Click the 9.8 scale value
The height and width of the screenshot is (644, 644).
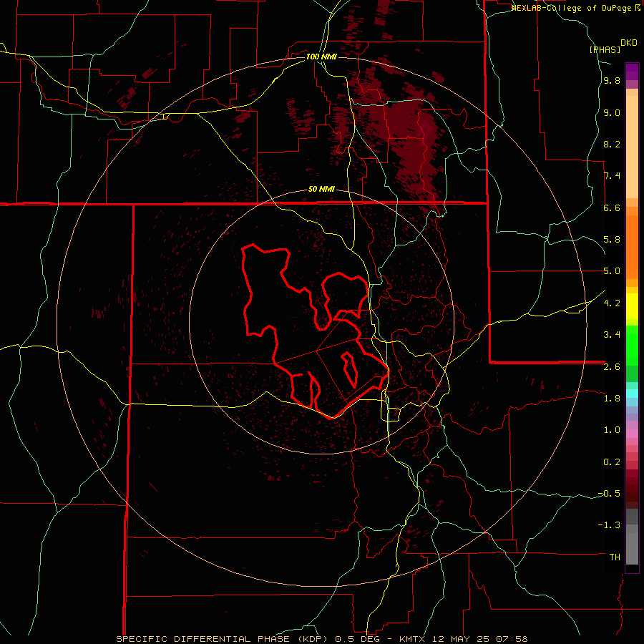click(x=612, y=81)
